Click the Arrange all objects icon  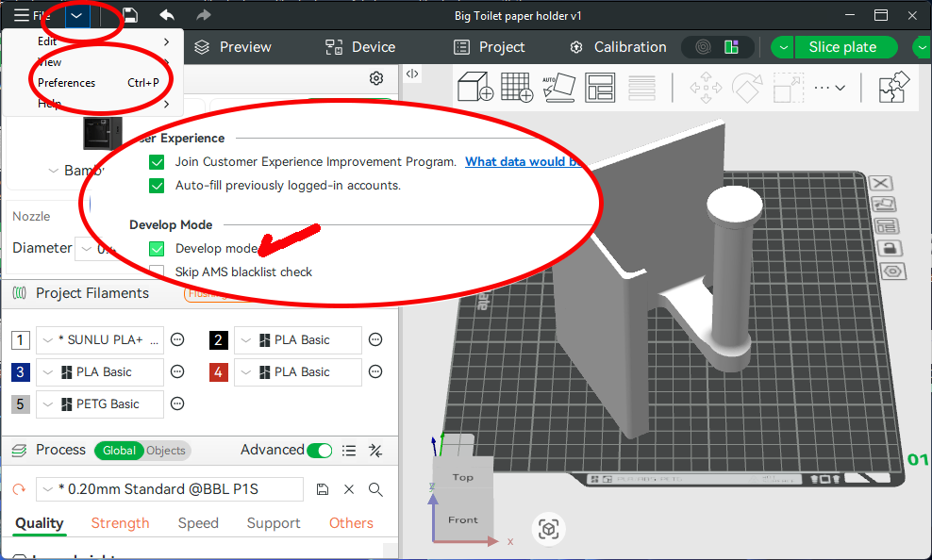tap(600, 89)
